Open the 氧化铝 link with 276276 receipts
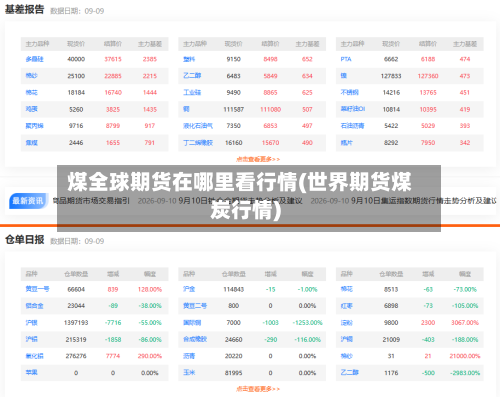Image resolution: width=500 pixels, height=397 pixels. point(34,356)
